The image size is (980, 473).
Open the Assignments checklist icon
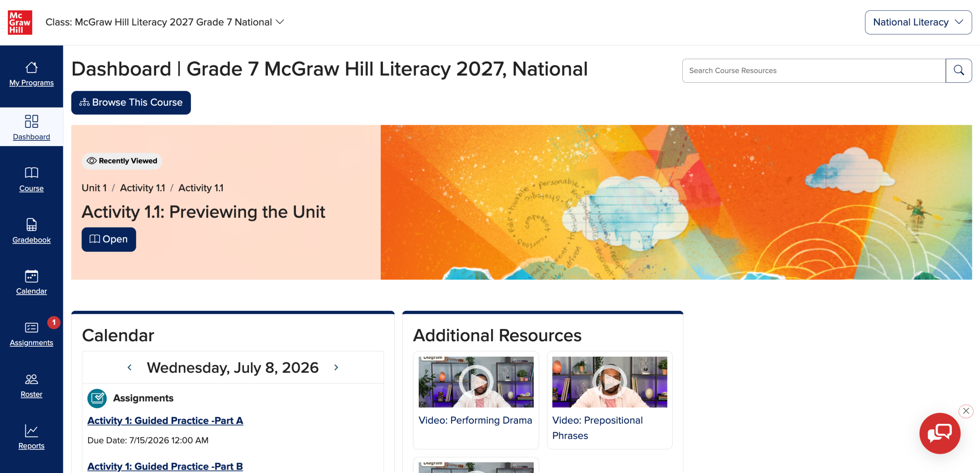pos(31,328)
